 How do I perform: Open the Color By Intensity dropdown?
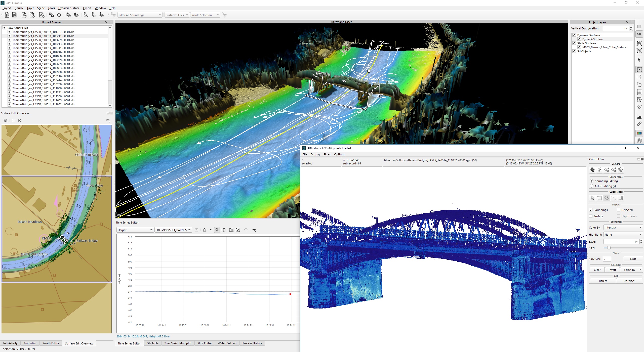coord(623,228)
